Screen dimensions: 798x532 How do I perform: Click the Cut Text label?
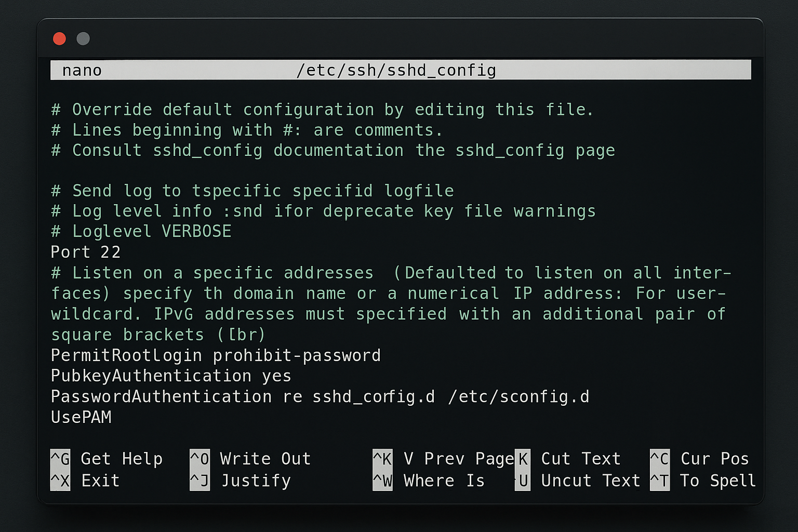tap(581, 459)
